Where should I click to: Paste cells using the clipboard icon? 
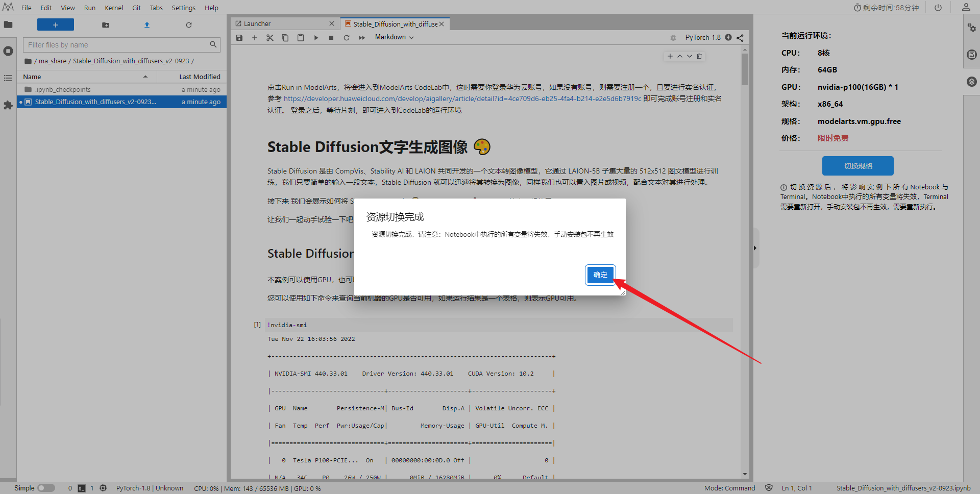pos(301,38)
